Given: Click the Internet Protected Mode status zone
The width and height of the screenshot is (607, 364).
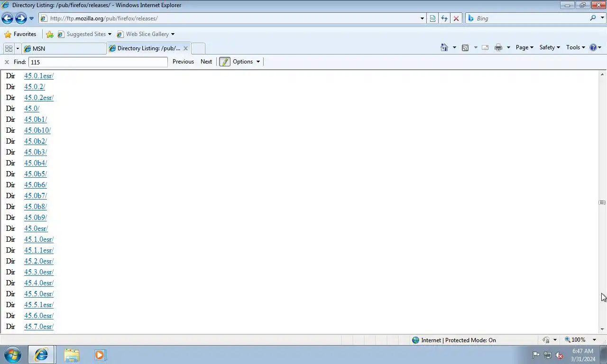Looking at the screenshot, I should [x=454, y=340].
